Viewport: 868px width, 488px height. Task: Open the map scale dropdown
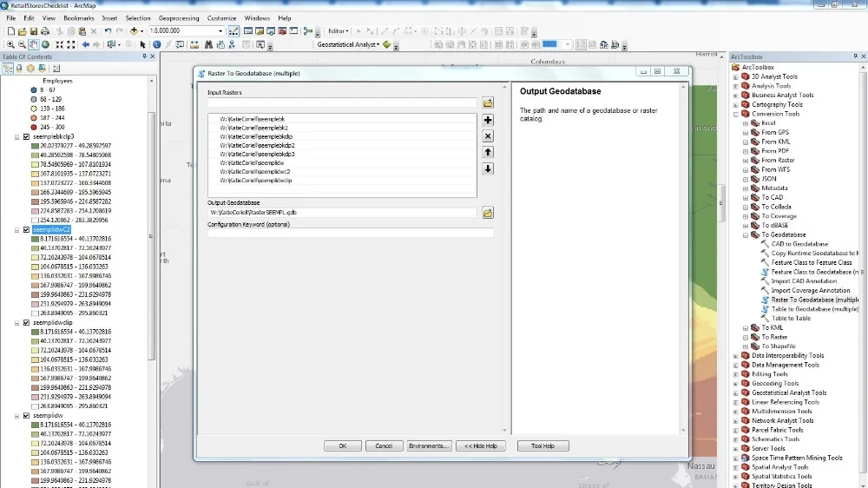(220, 31)
